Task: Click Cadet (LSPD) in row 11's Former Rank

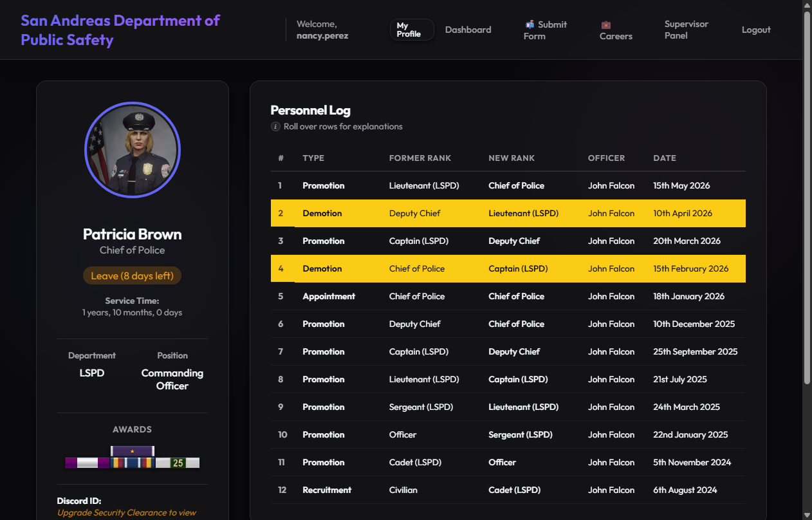Action: click(x=416, y=462)
